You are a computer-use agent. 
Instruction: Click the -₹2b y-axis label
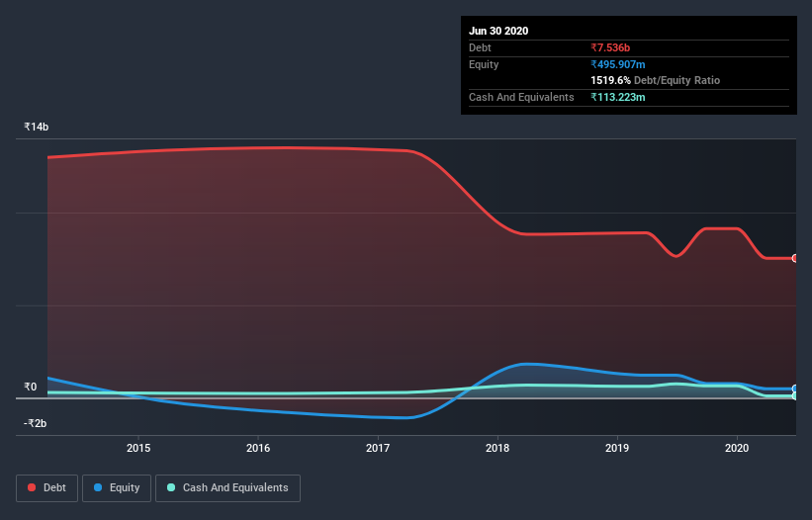36,423
